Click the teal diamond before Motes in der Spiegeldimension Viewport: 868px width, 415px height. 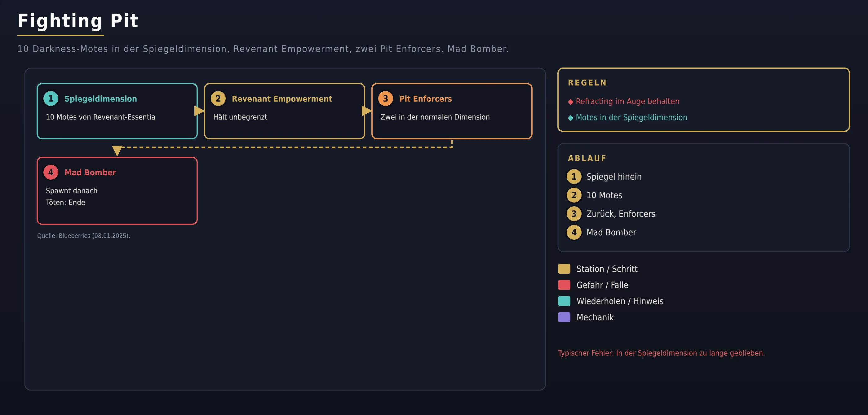click(x=570, y=118)
